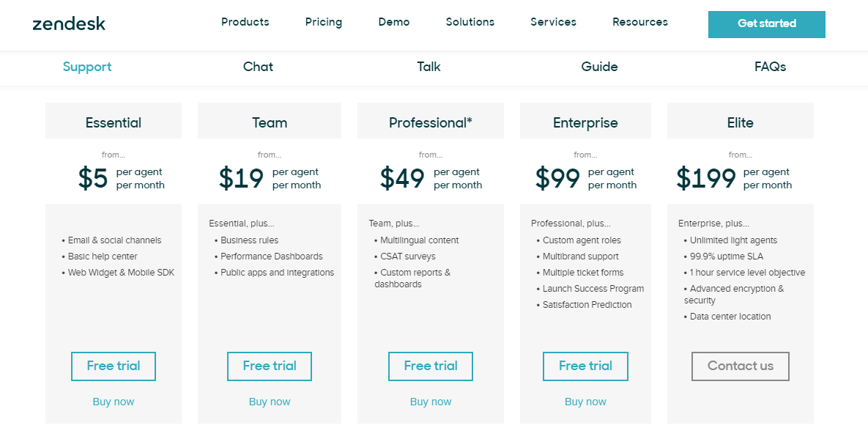Go to the Demo page
The image size is (868, 439).
click(x=394, y=22)
